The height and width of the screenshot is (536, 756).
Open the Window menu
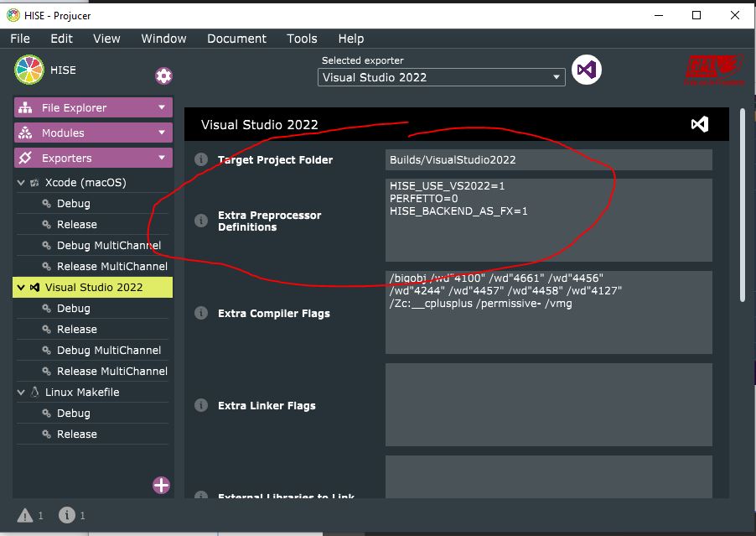163,39
